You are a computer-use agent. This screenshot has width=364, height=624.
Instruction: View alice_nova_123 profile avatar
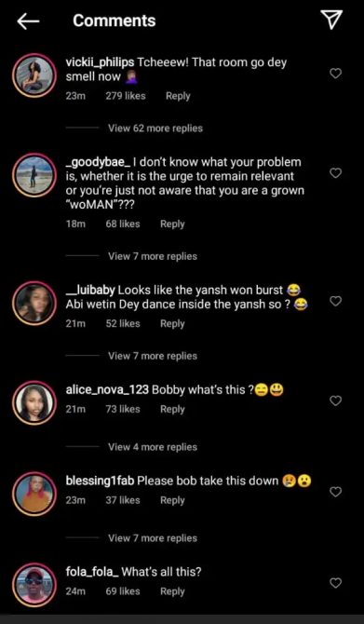(34, 402)
